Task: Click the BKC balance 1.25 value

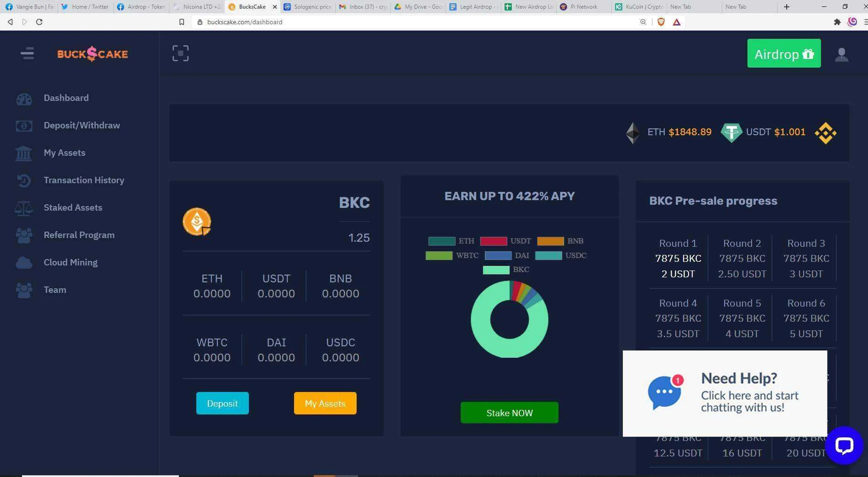Action: (x=359, y=238)
